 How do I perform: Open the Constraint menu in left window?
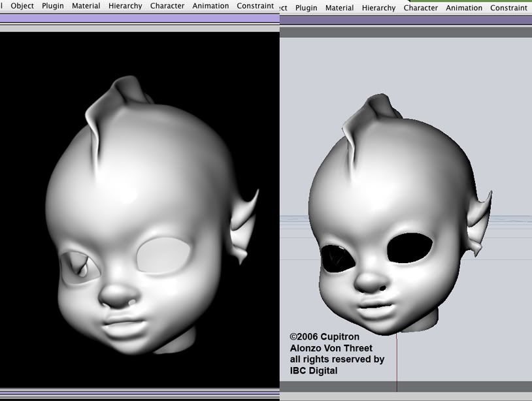coord(255,6)
